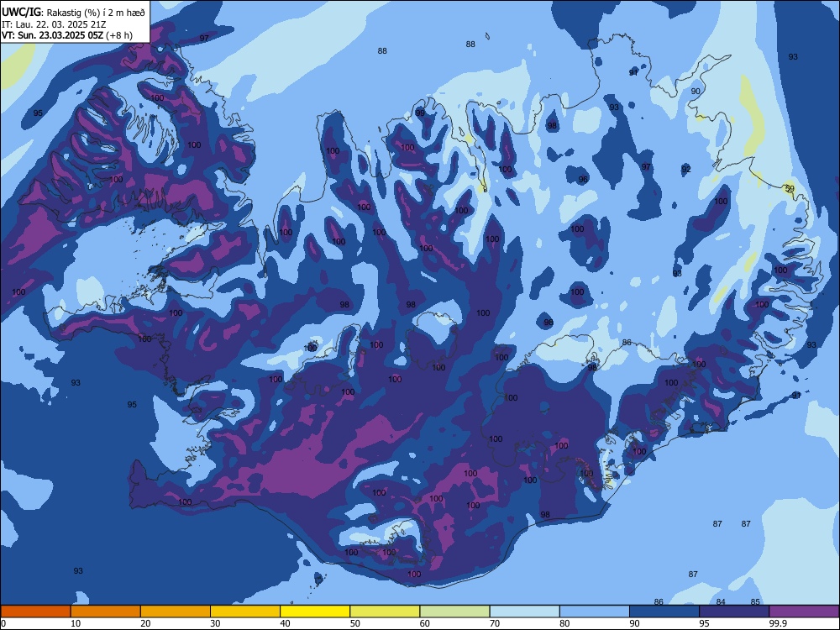This screenshot has width=840, height=630.
Task: Click the '99' value on north coast
Action: pos(420,113)
